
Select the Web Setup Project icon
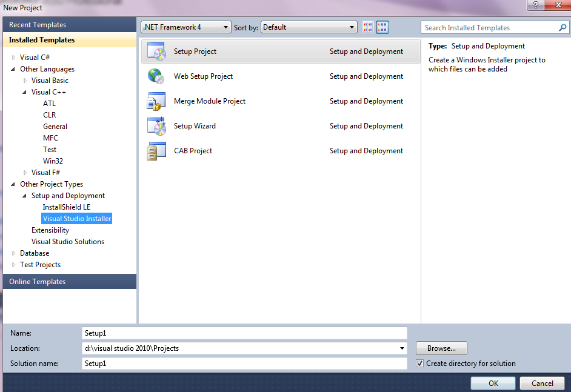[x=156, y=77]
